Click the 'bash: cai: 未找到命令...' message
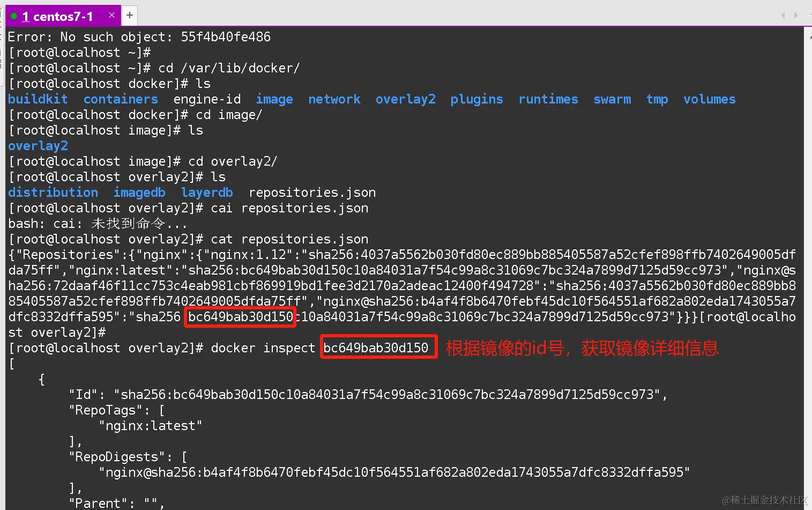 (98, 224)
